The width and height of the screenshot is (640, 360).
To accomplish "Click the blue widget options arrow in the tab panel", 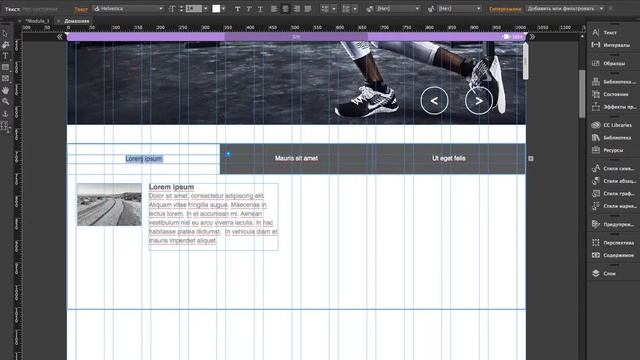I will [x=228, y=154].
